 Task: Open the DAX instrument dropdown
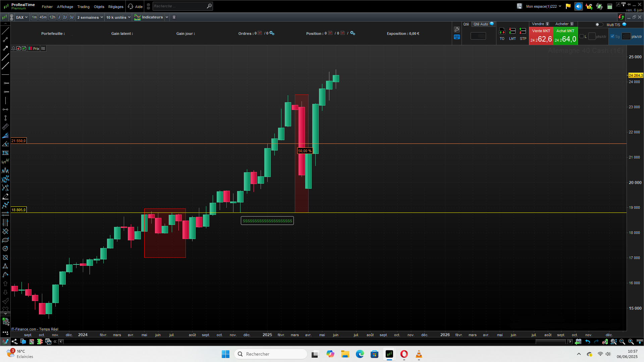(x=21, y=17)
